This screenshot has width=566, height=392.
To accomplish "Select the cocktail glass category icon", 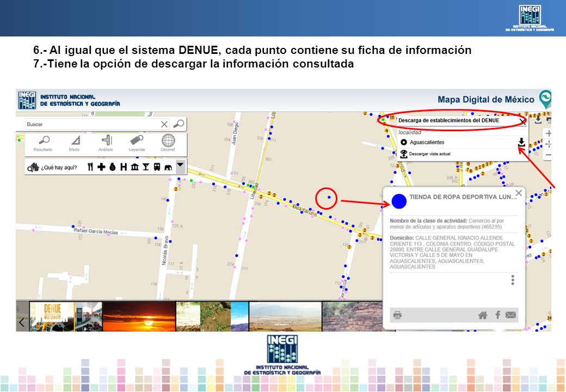I will 146,167.
